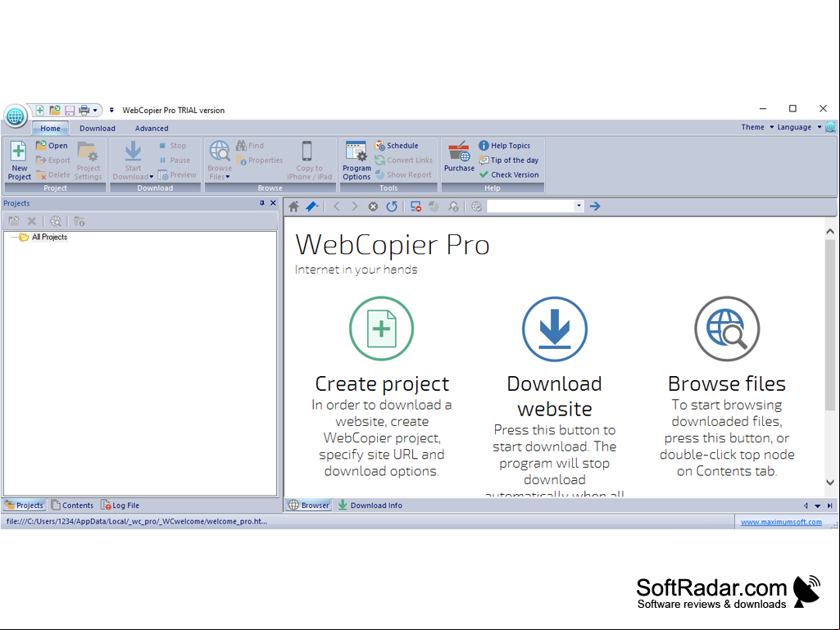Open the www.maximumsoft.com link
Image resolution: width=840 pixels, height=630 pixels.
click(x=781, y=522)
